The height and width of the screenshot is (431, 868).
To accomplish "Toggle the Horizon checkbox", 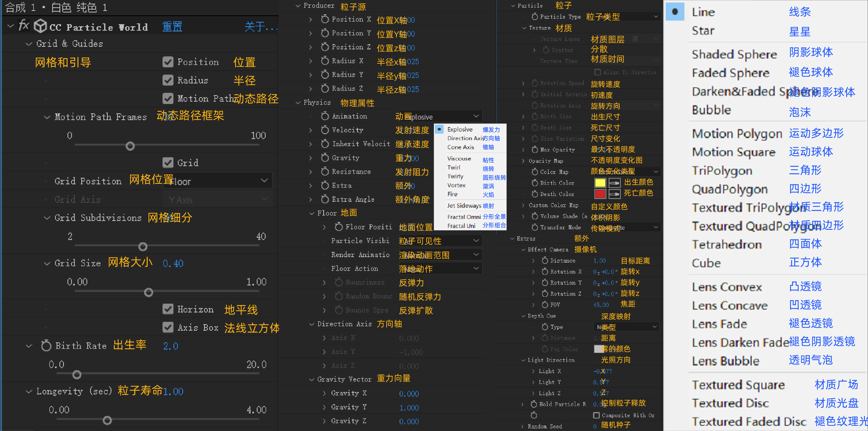I will pyautogui.click(x=168, y=309).
